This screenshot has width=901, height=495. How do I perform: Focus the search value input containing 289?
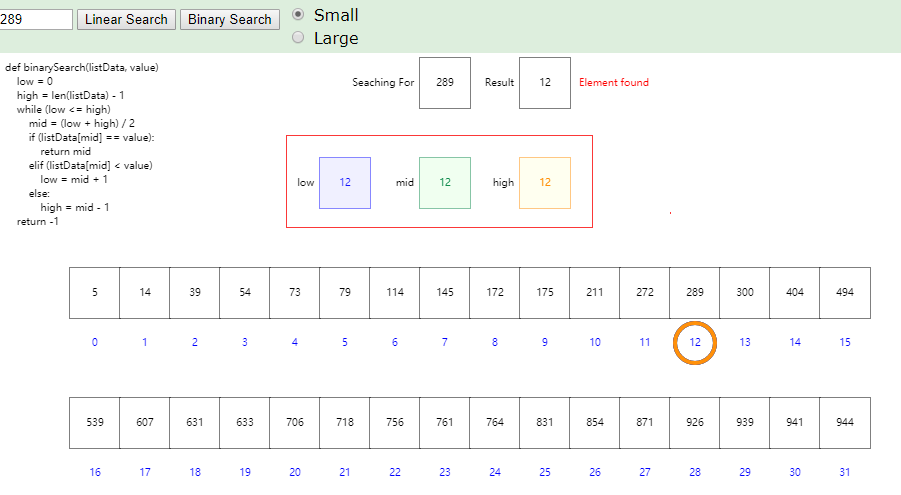pos(36,20)
